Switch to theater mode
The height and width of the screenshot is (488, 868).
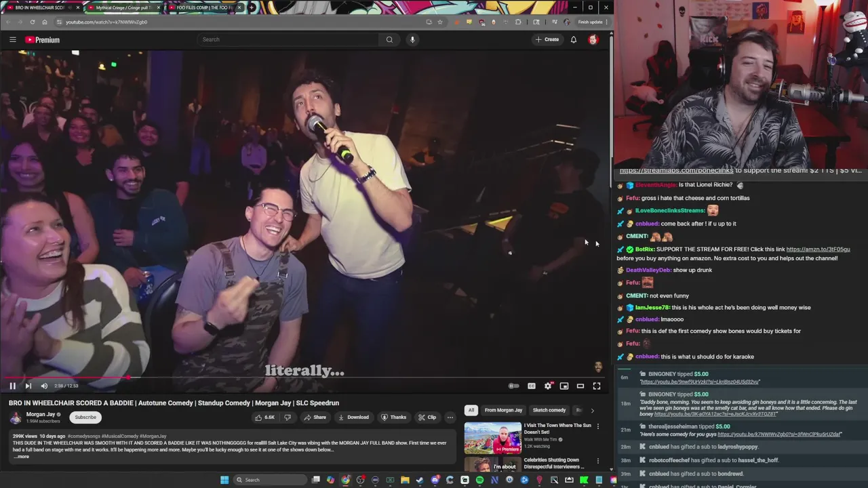tap(580, 386)
